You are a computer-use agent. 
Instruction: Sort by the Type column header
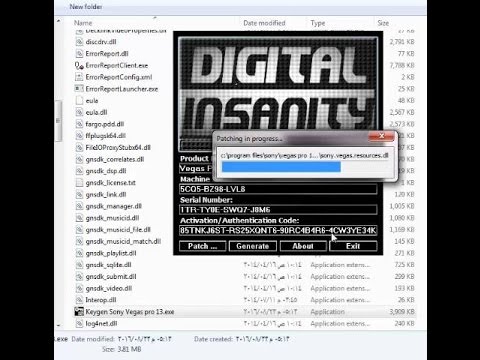pos(318,23)
